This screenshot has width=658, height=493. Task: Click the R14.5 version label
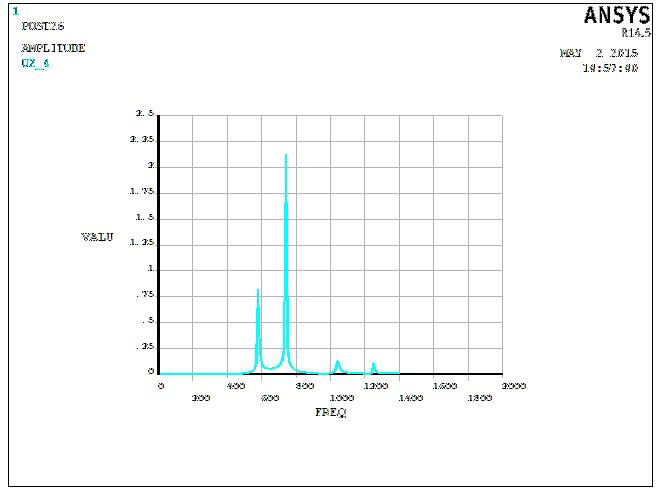pos(636,32)
